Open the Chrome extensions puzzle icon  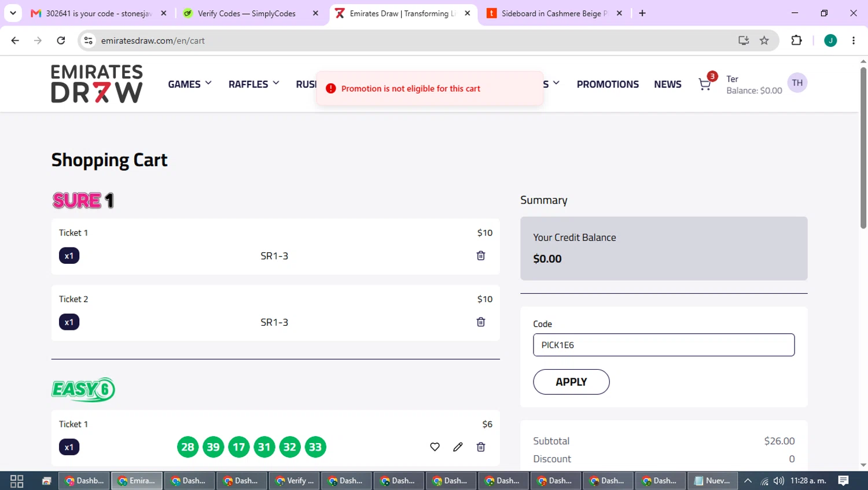click(x=797, y=40)
